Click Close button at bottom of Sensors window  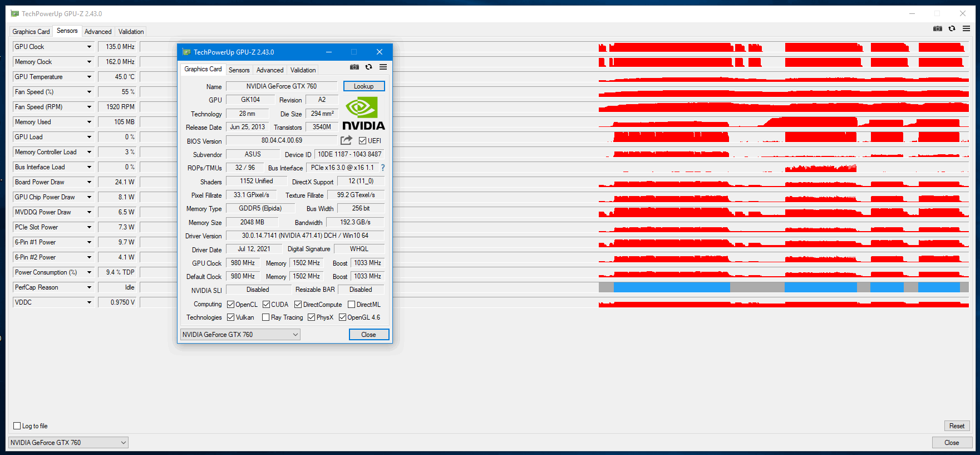[952, 442]
